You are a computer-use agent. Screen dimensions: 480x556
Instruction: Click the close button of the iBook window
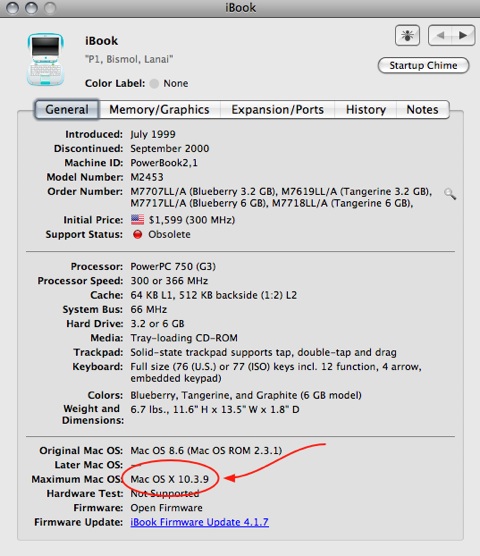pyautogui.click(x=12, y=7)
